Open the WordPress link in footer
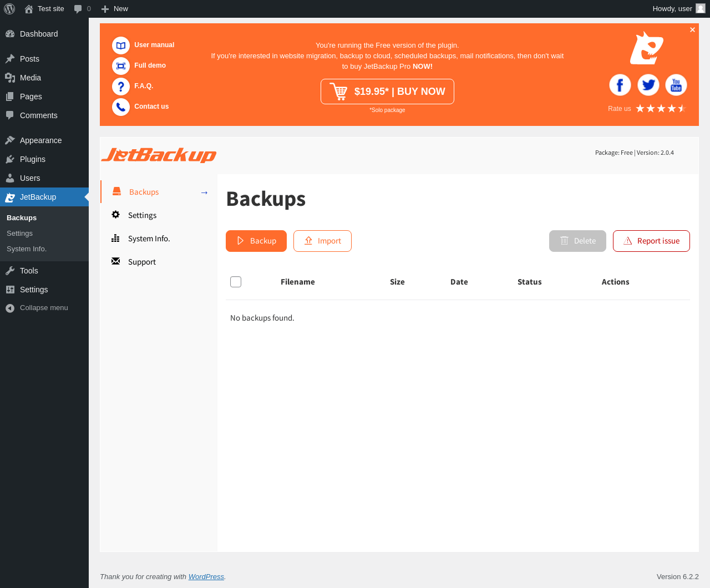The image size is (710, 588). click(206, 577)
